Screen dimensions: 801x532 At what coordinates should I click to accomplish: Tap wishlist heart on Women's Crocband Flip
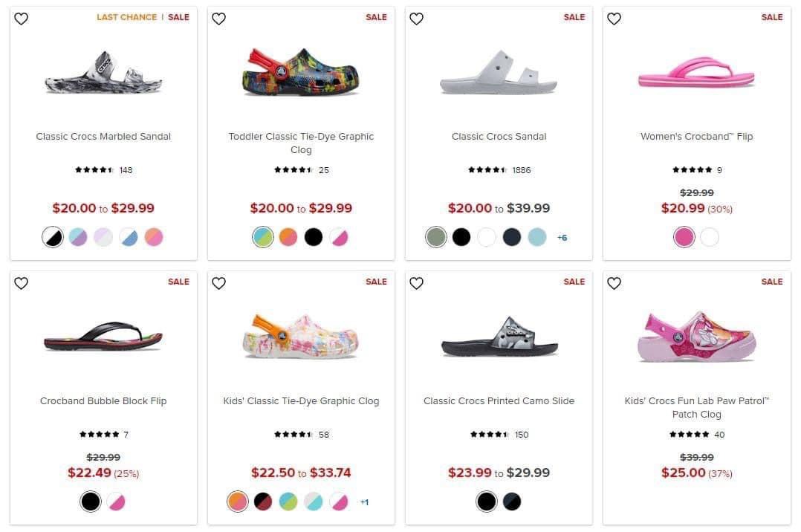pyautogui.click(x=614, y=19)
